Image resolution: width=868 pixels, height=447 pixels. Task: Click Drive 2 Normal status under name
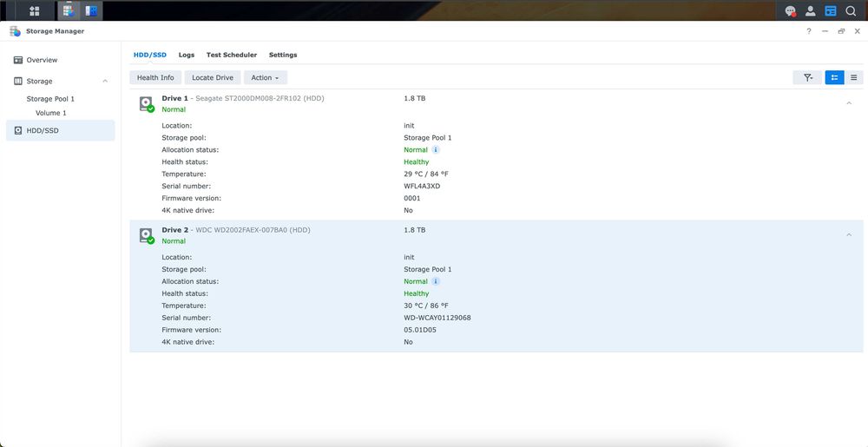pyautogui.click(x=174, y=241)
